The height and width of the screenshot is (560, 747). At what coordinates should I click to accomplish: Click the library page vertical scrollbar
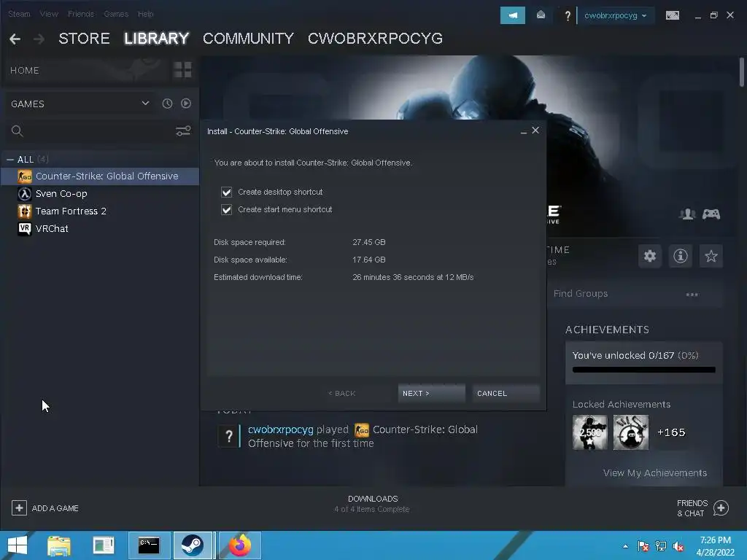point(742,72)
